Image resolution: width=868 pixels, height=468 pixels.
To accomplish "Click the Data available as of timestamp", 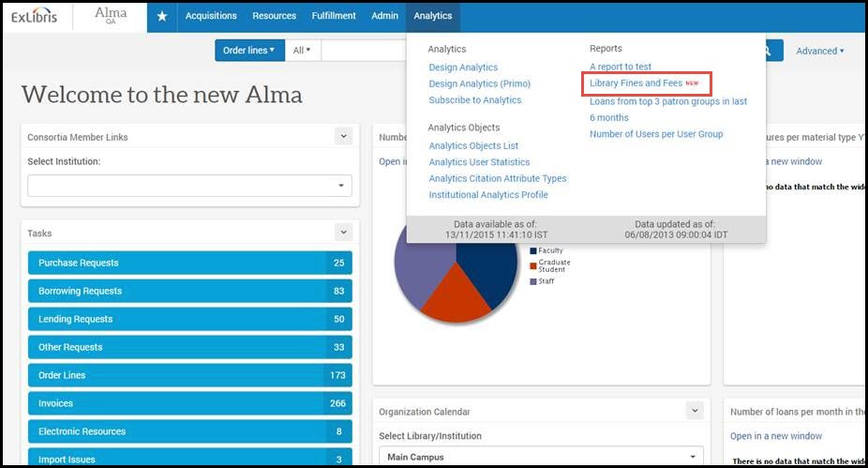I will (x=496, y=229).
